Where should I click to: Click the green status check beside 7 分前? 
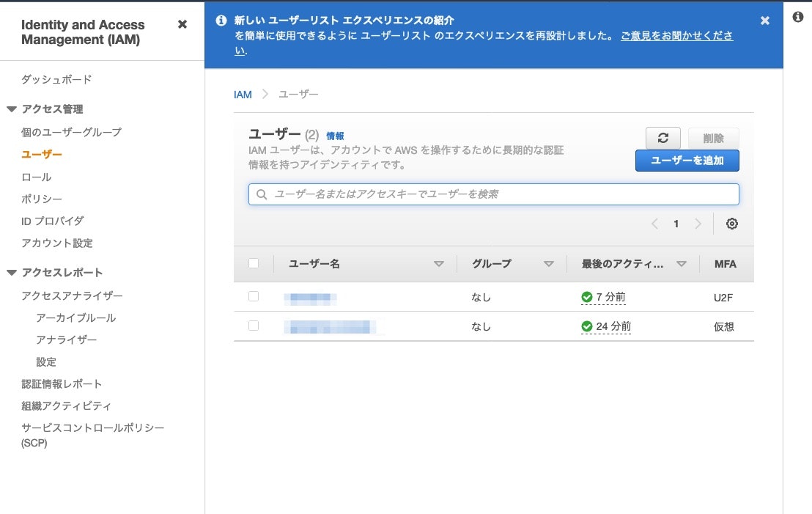tap(586, 297)
